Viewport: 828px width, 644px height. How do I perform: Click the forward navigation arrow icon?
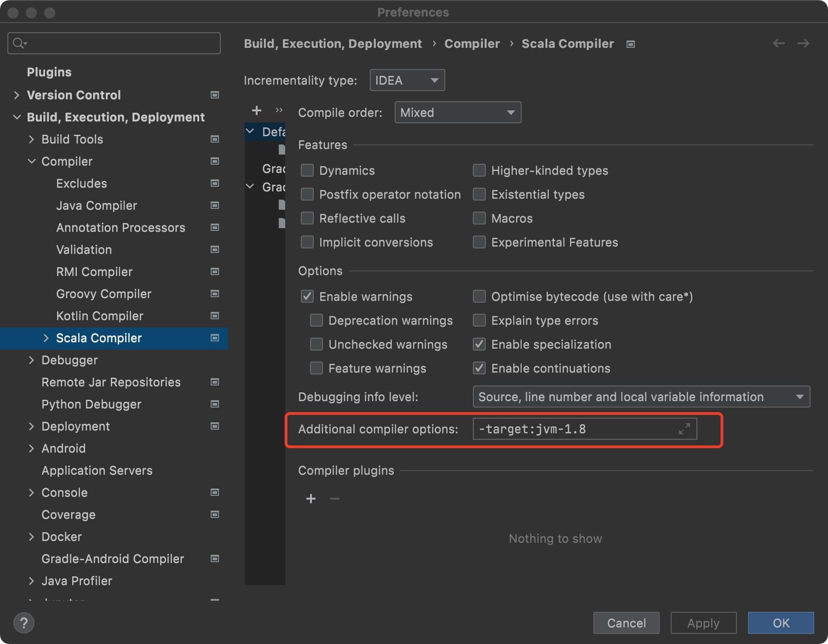pos(804,43)
